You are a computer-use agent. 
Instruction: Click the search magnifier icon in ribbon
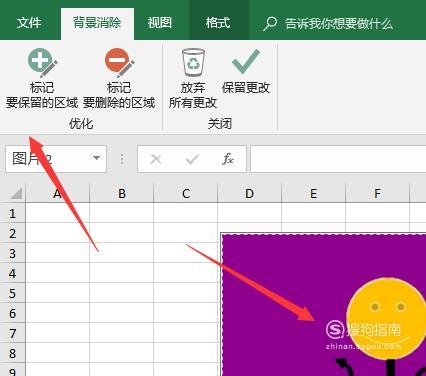point(270,24)
